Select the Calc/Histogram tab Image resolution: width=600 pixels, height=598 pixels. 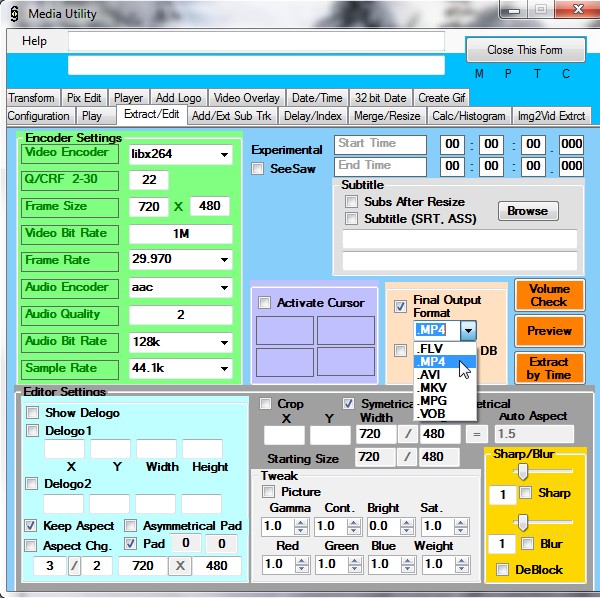[x=469, y=116]
